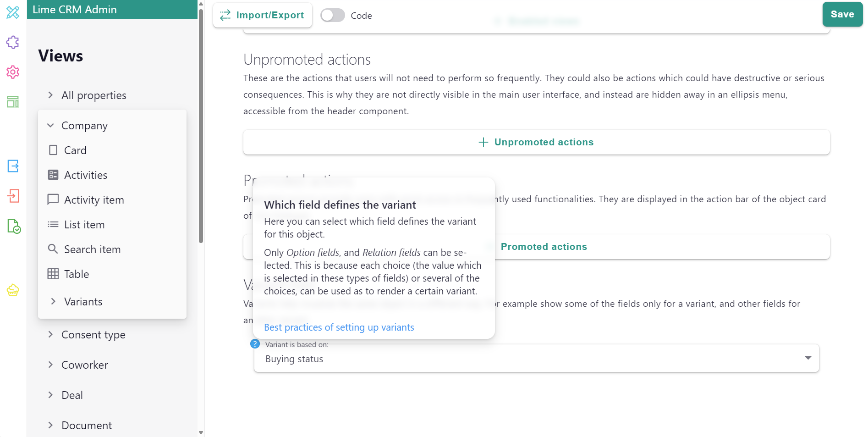This screenshot has width=868, height=437.
Task: Select Activity item view
Action: pyautogui.click(x=94, y=200)
